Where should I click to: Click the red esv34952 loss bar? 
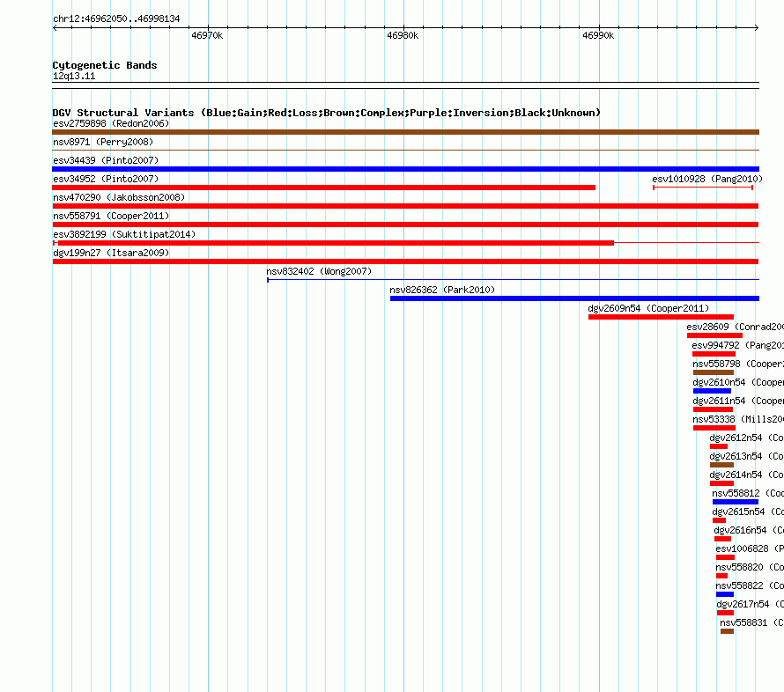pos(324,188)
